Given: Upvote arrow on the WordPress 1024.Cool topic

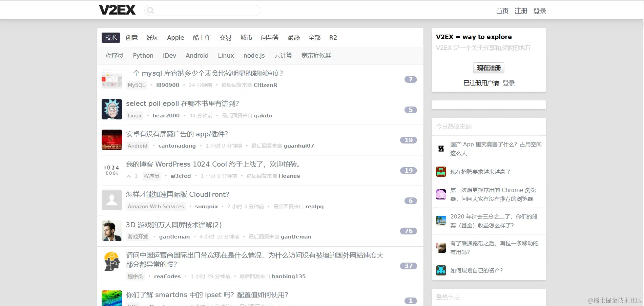Looking at the screenshot, I should (129, 176).
